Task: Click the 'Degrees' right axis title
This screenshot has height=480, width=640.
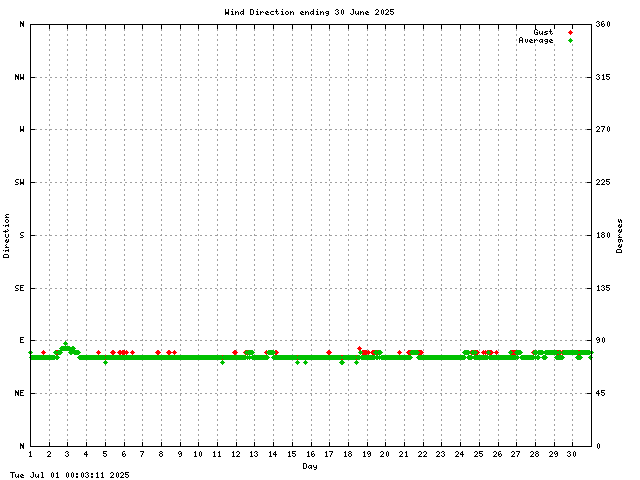Action: pyautogui.click(x=619, y=236)
